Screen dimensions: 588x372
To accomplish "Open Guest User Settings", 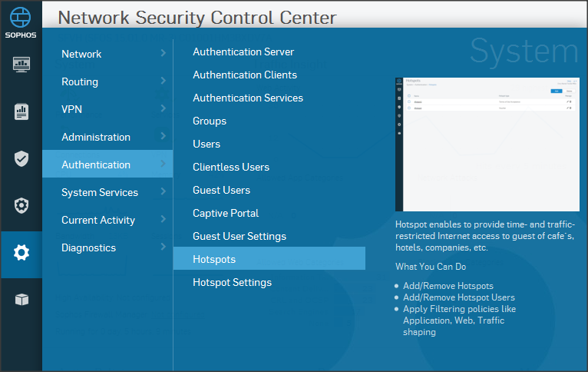I will [239, 236].
